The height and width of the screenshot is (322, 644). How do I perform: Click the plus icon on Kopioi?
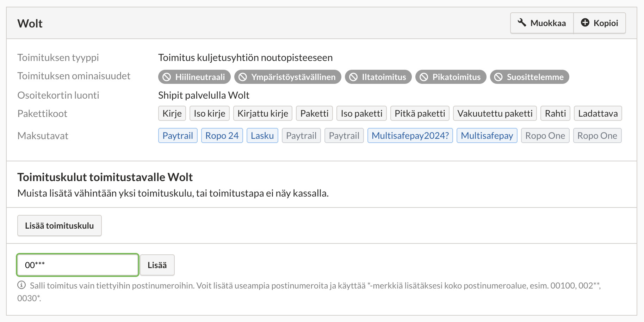(x=585, y=23)
